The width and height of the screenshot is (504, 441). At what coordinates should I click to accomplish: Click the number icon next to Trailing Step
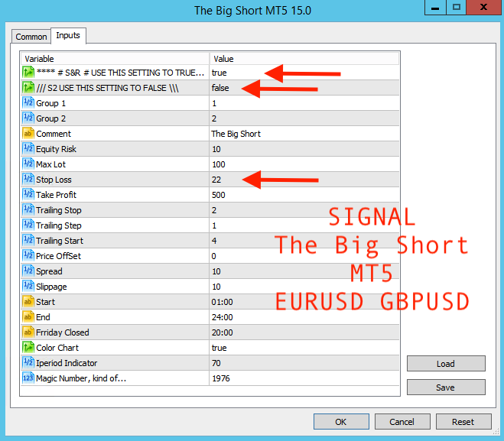point(28,225)
